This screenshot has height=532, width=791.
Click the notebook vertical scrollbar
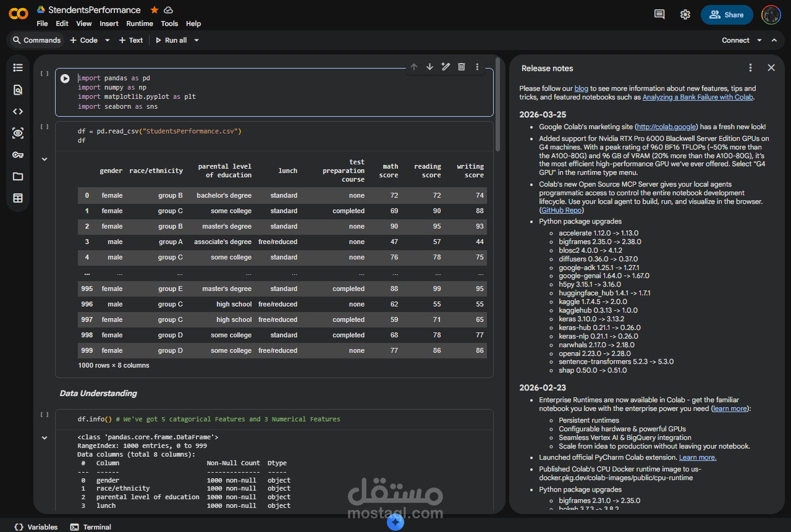click(x=498, y=105)
